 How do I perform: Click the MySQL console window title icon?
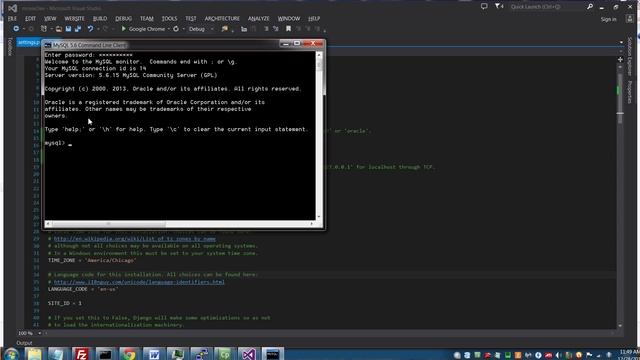pos(48,45)
